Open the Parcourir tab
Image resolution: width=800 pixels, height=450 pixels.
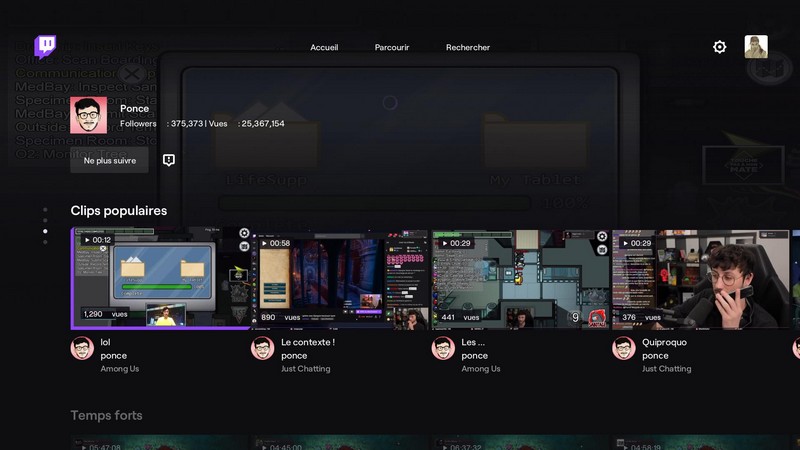coord(392,47)
